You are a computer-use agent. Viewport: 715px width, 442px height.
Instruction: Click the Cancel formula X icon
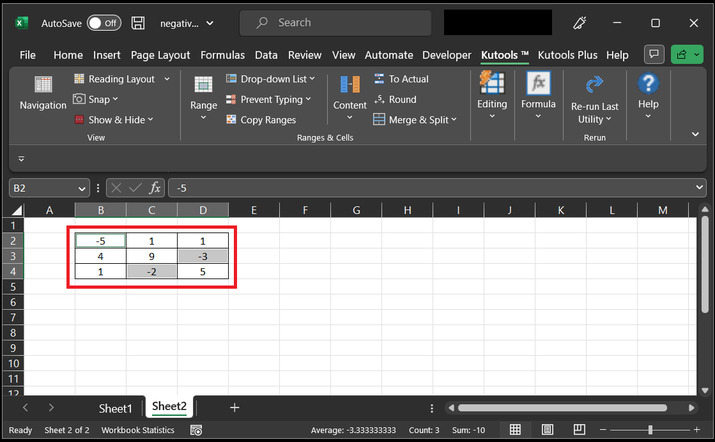[116, 188]
